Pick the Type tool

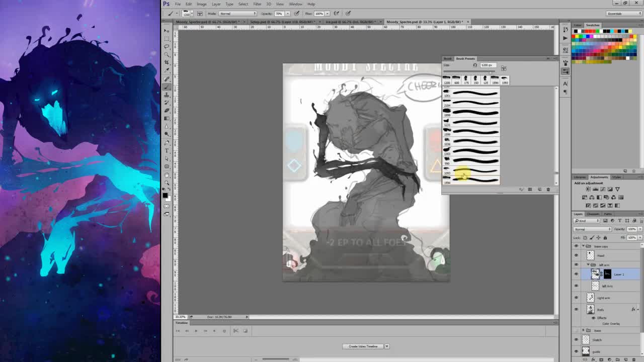pyautogui.click(x=167, y=151)
